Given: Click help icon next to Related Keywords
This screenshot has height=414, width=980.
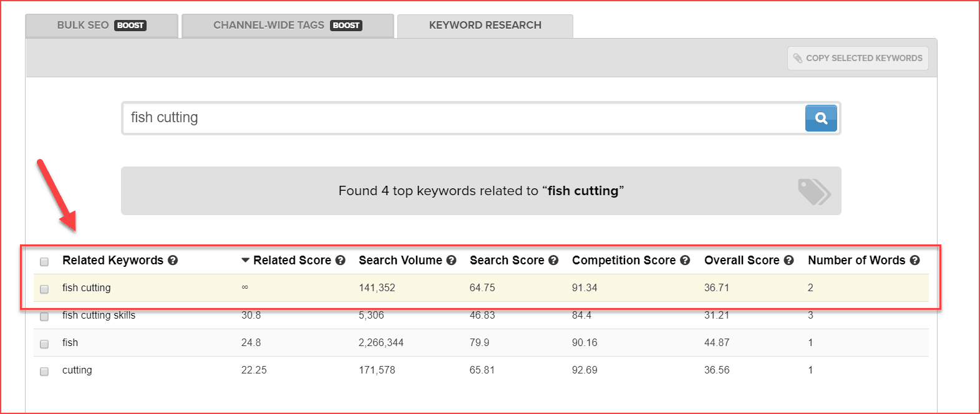Looking at the screenshot, I should click(173, 261).
